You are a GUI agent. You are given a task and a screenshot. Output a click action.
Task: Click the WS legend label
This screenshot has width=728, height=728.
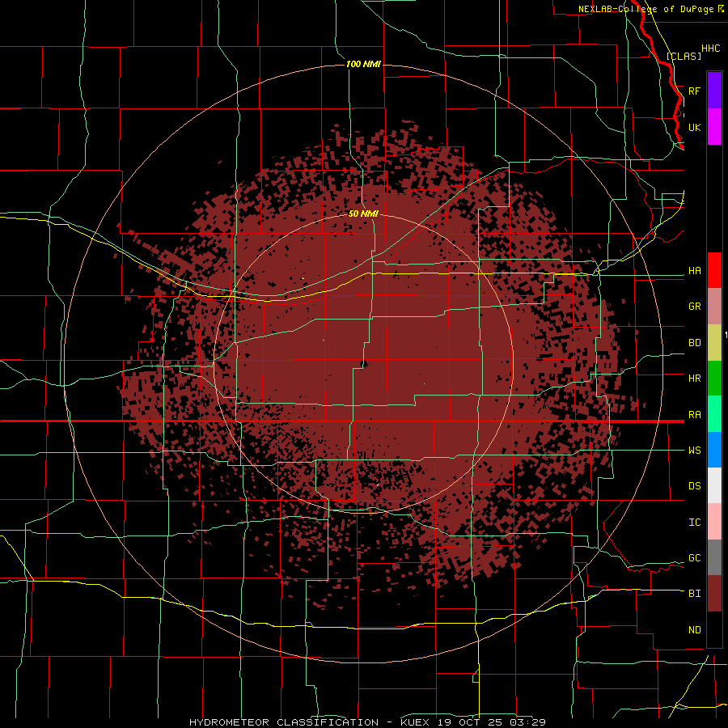pos(694,451)
